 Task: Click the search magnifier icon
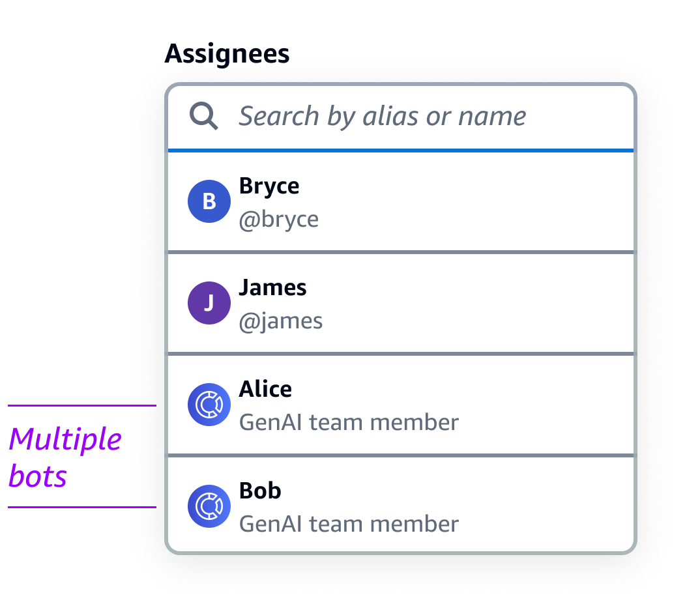pyautogui.click(x=204, y=117)
